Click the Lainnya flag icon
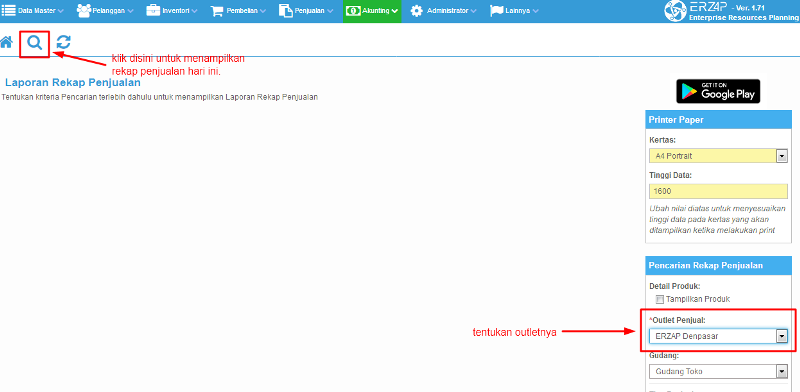The image size is (800, 392). [x=496, y=11]
